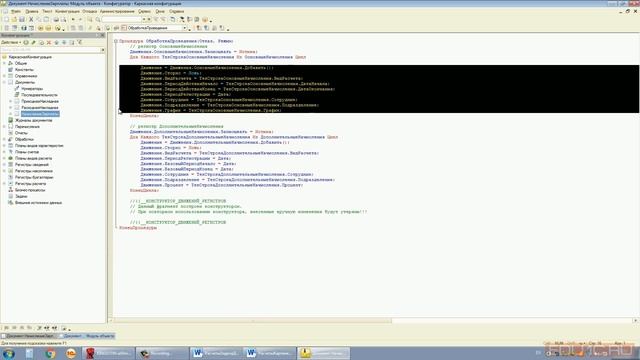Open the Windows Start button
Image resolution: width=640 pixels, height=360 pixels.
pyautogui.click(x=9, y=353)
